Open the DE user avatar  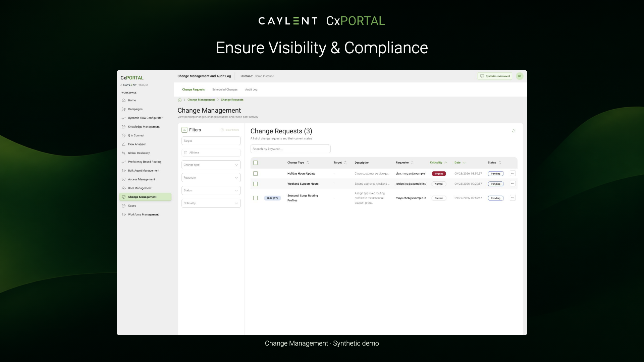pyautogui.click(x=520, y=76)
